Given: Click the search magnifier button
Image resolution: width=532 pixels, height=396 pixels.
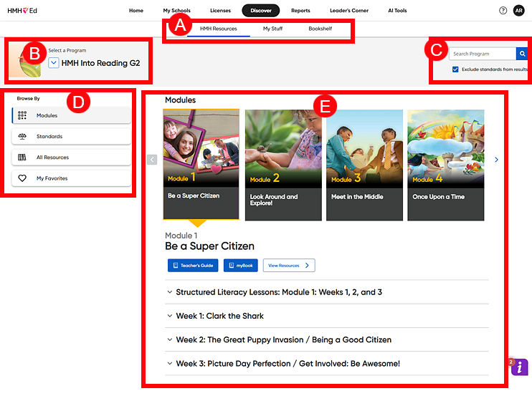Looking at the screenshot, I should (522, 54).
